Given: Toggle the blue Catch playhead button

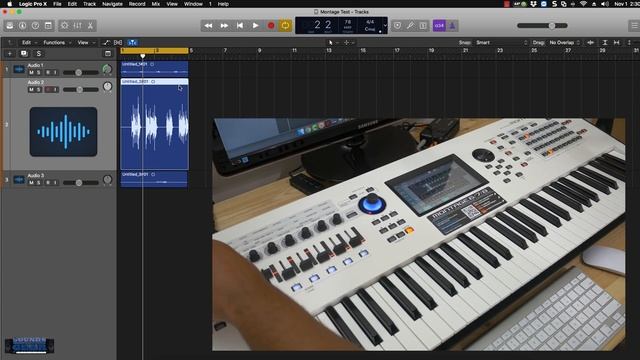Looking at the screenshot, I should click(132, 42).
